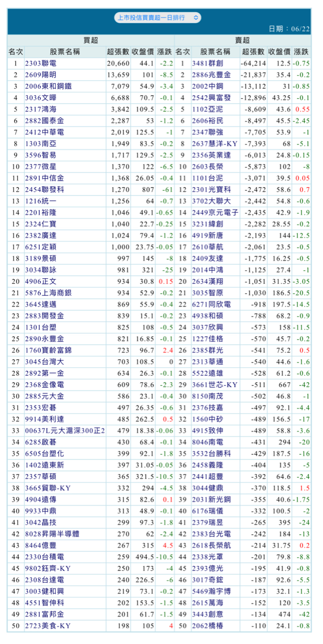
Task: Select the 2603長榮 stock link
Action: (206, 167)
